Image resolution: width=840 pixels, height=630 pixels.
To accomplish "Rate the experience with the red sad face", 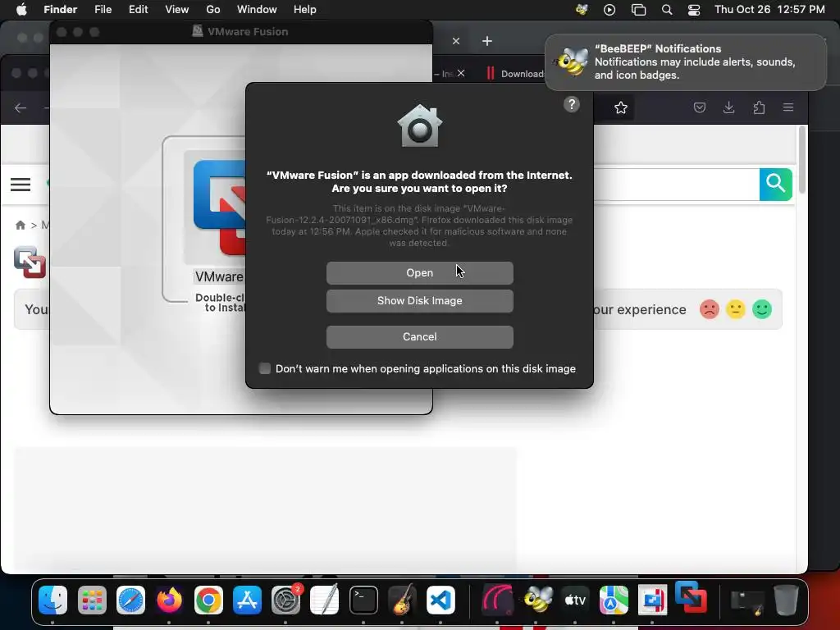I will point(710,309).
